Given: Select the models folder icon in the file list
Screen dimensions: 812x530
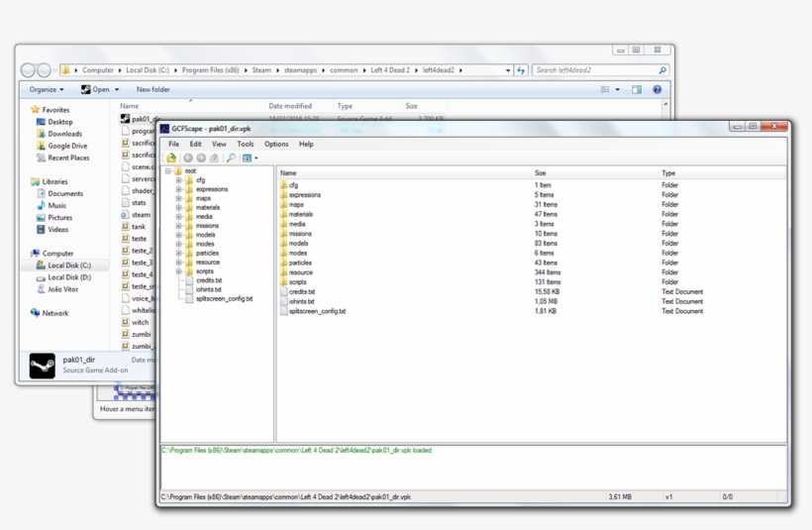Looking at the screenshot, I should [283, 243].
